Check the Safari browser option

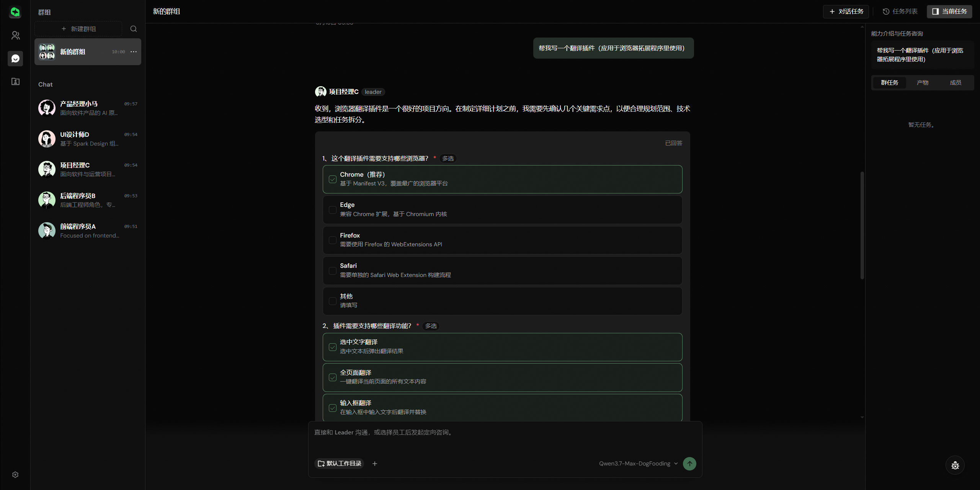(333, 271)
